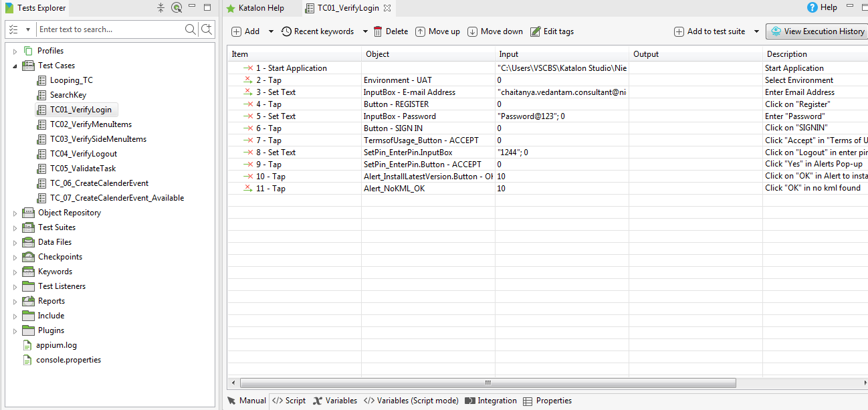This screenshot has height=410, width=868.
Task: Click the View Execution History button
Action: (x=817, y=31)
